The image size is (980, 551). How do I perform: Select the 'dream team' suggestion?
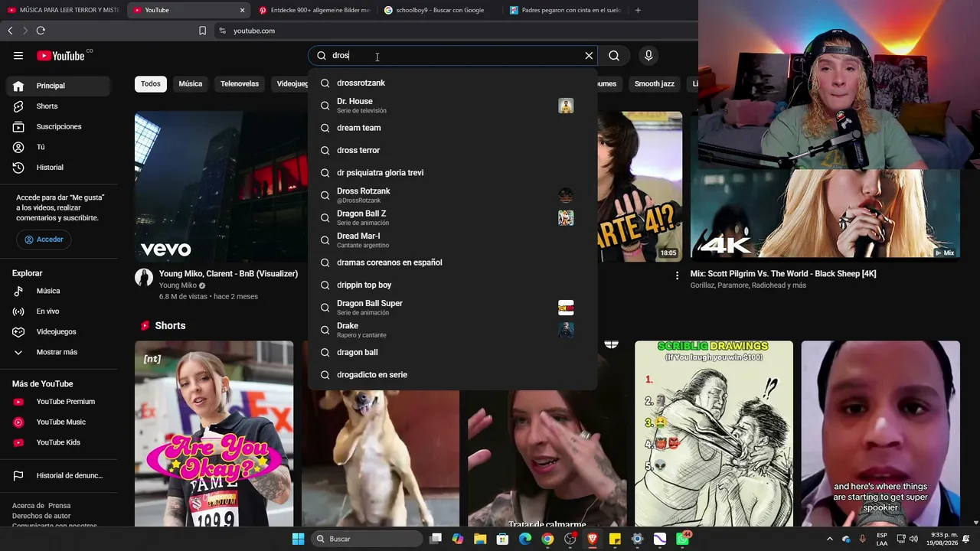tap(452, 128)
